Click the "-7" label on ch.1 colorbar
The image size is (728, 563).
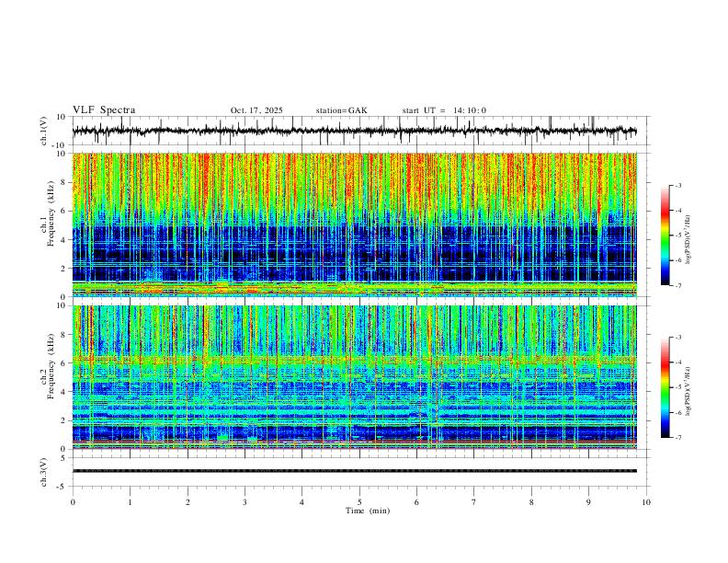click(678, 285)
